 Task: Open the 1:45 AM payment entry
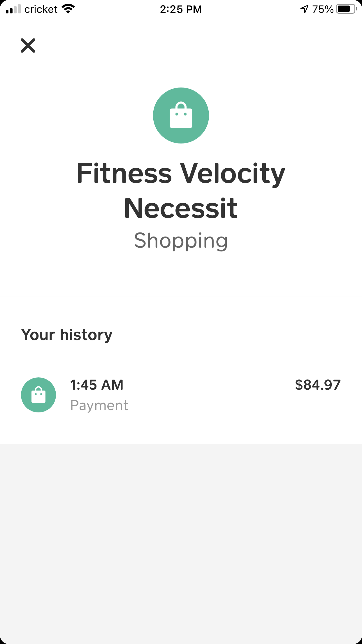coord(181,395)
